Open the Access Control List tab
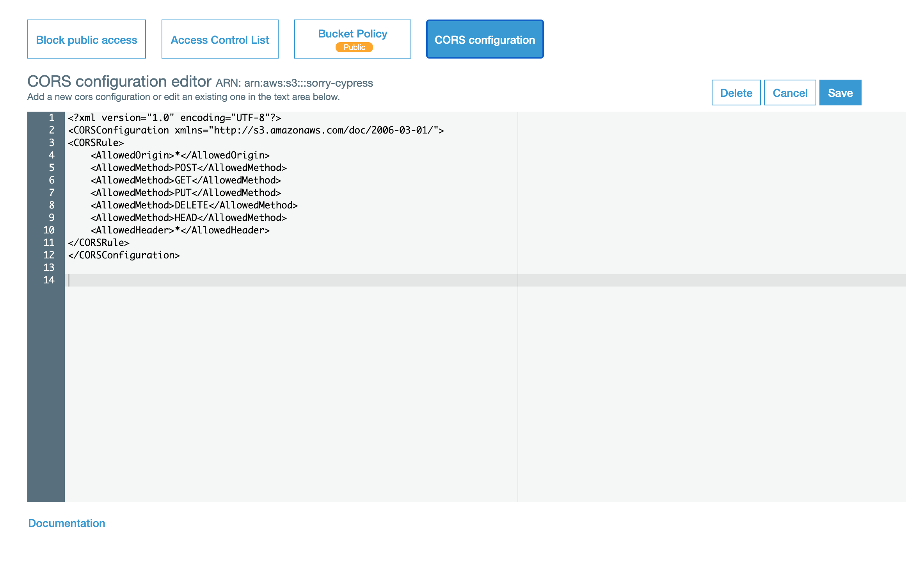This screenshot has width=924, height=584. pos(220,39)
